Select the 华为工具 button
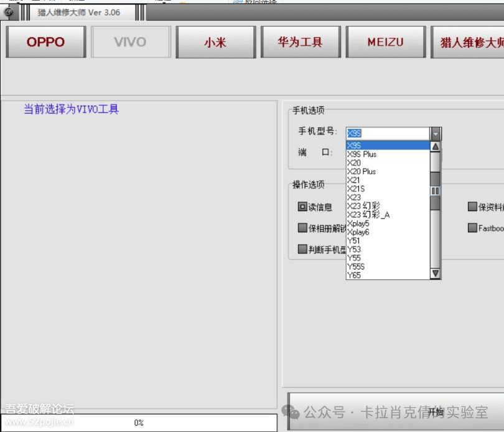The height and width of the screenshot is (432, 504). [x=301, y=42]
